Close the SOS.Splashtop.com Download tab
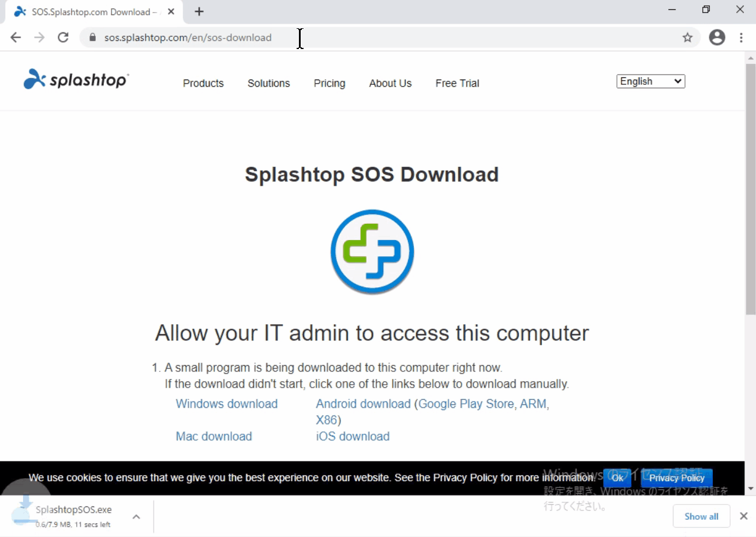Viewport: 756px width, 537px height. [171, 12]
